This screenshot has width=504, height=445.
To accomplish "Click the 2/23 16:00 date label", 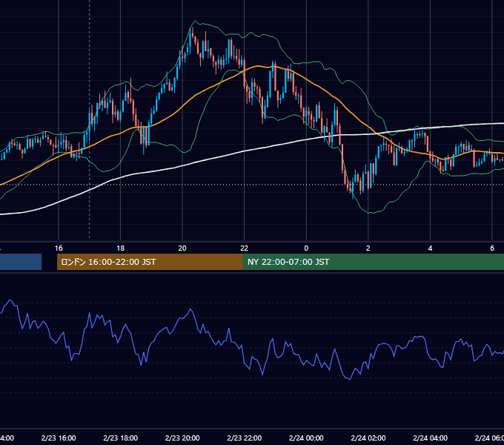I will tap(59, 438).
